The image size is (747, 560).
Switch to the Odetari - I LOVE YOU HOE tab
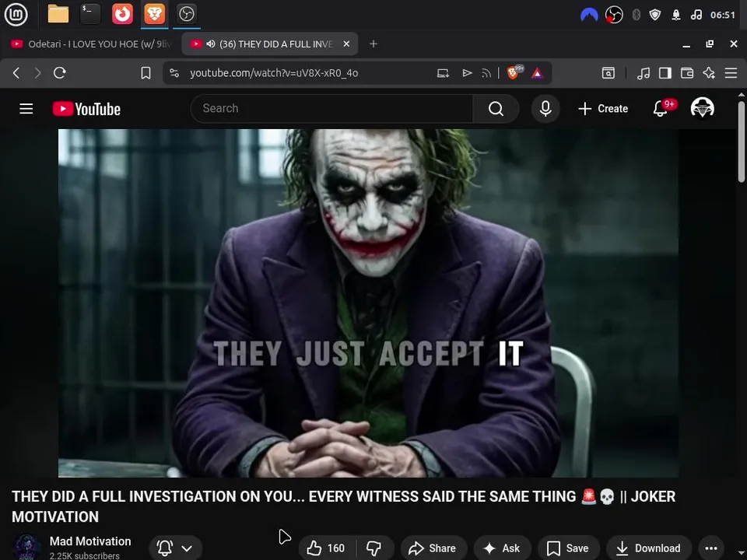[x=90, y=44]
